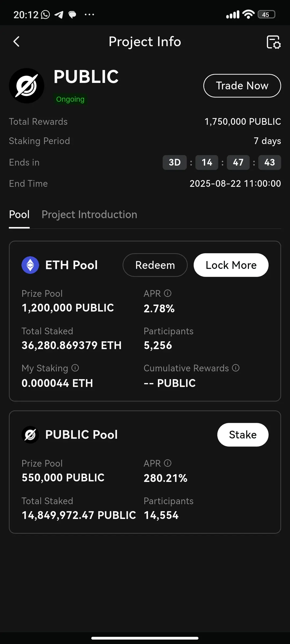Go back using the left arrow
The height and width of the screenshot is (644, 290).
pyautogui.click(x=16, y=42)
